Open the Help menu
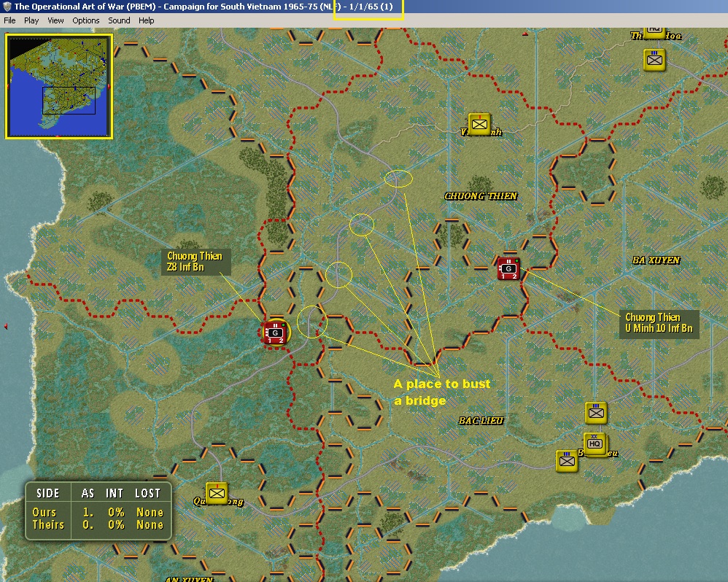The height and width of the screenshot is (582, 728). (146, 20)
